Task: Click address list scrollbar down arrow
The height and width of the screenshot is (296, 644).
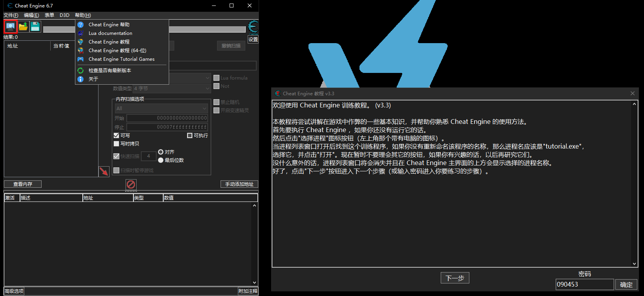Action: [254, 282]
